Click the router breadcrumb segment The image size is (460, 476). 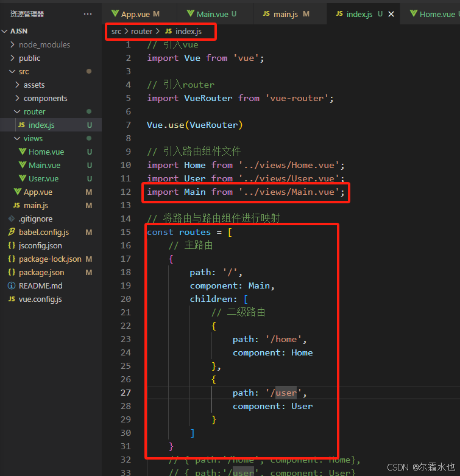pyautogui.click(x=141, y=31)
